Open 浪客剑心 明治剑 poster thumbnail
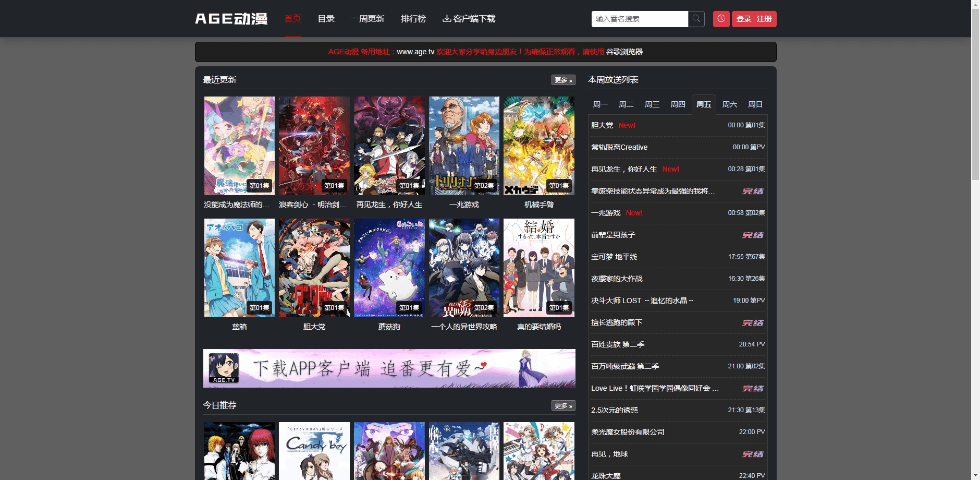 (314, 146)
